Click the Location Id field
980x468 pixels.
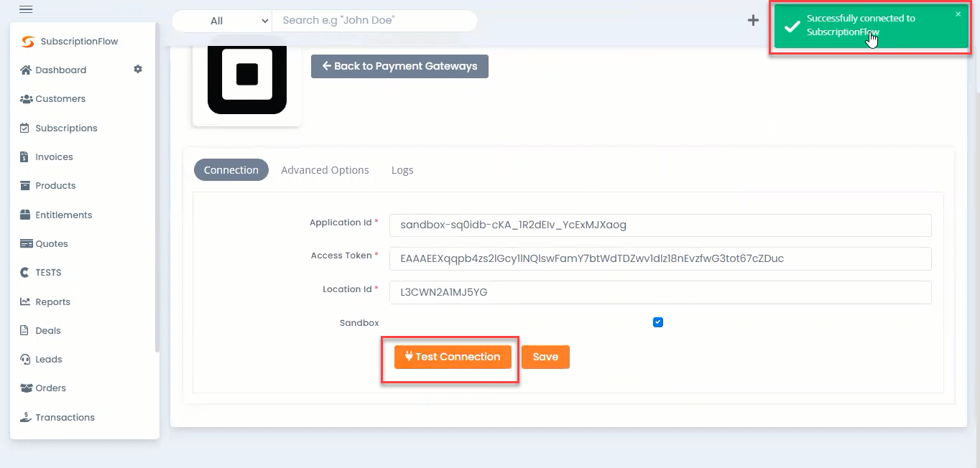(x=660, y=292)
